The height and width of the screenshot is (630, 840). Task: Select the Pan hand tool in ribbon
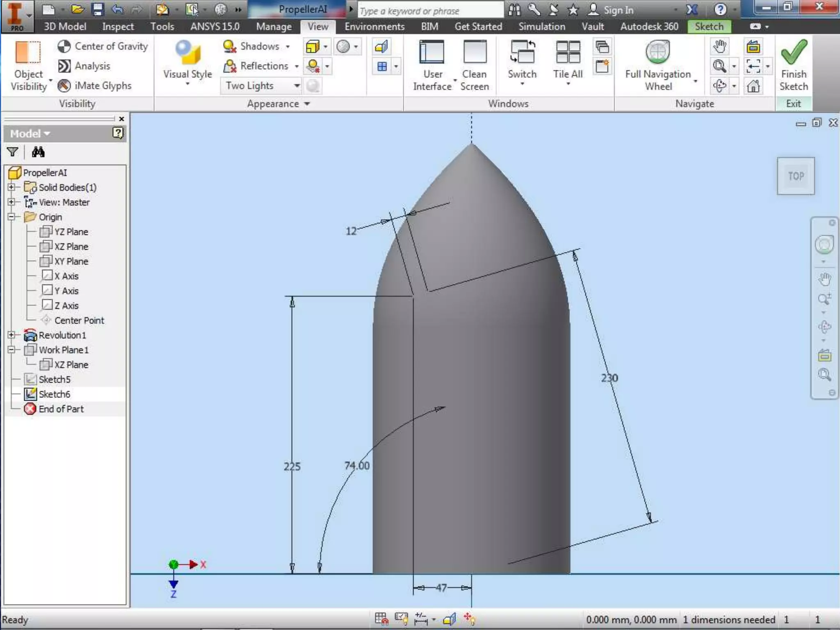719,46
